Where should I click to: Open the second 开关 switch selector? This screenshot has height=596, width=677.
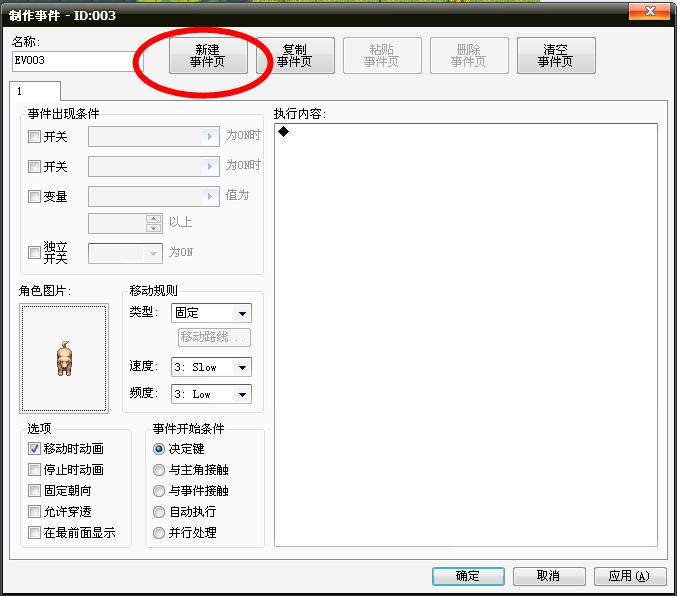click(154, 166)
